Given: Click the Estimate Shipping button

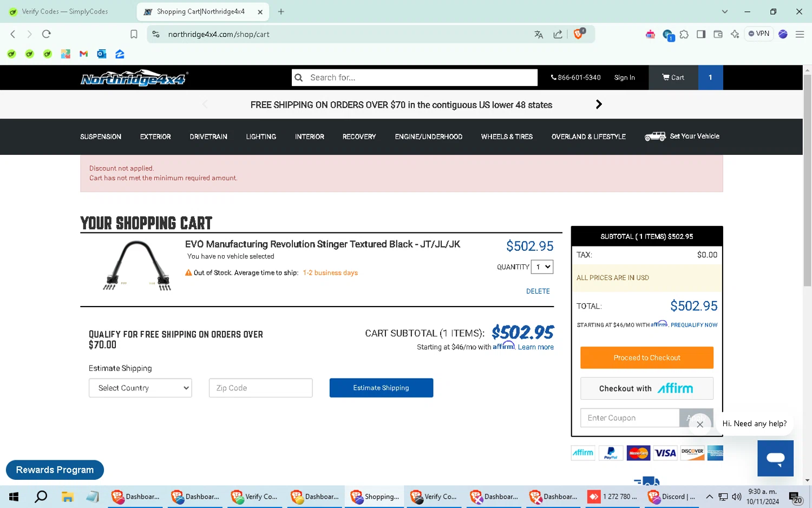Looking at the screenshot, I should coord(381,388).
